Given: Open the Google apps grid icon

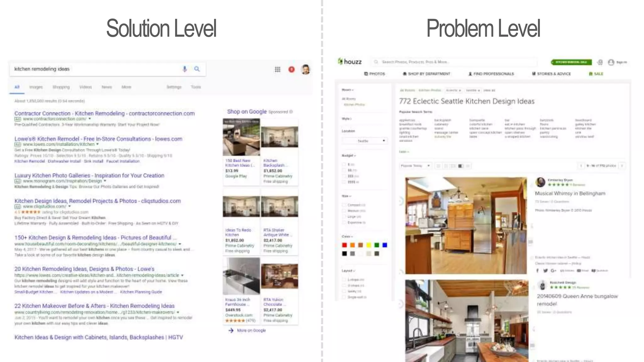Looking at the screenshot, I should [x=277, y=69].
